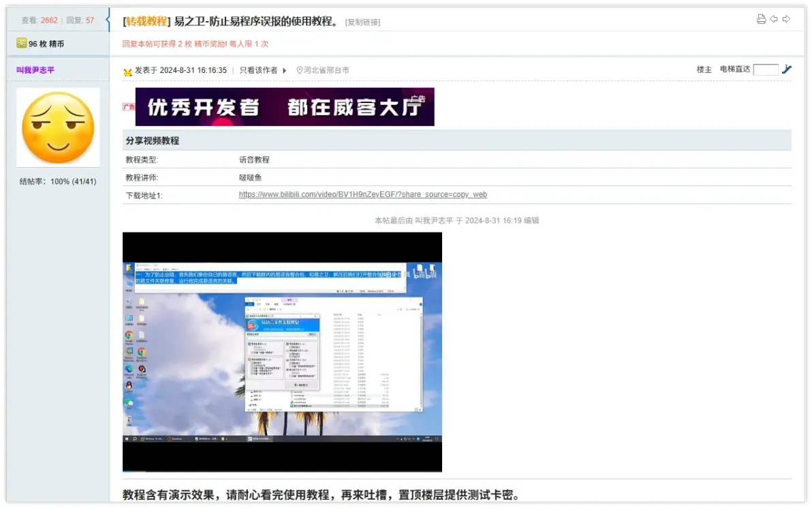812x508 pixels.
Task: Click the post date 2024-8-31 16:16:35
Action: (193, 70)
